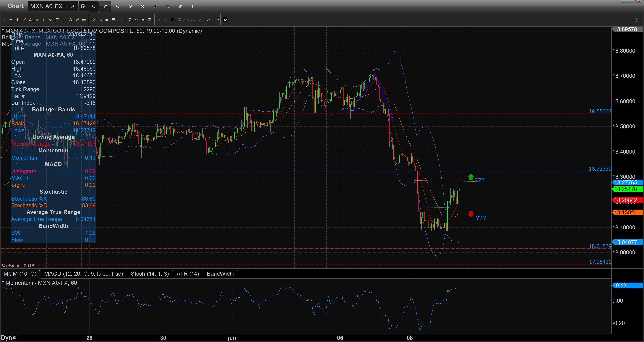
Task: Click the 18.01539 horizontal line label
Action: pyautogui.click(x=600, y=246)
